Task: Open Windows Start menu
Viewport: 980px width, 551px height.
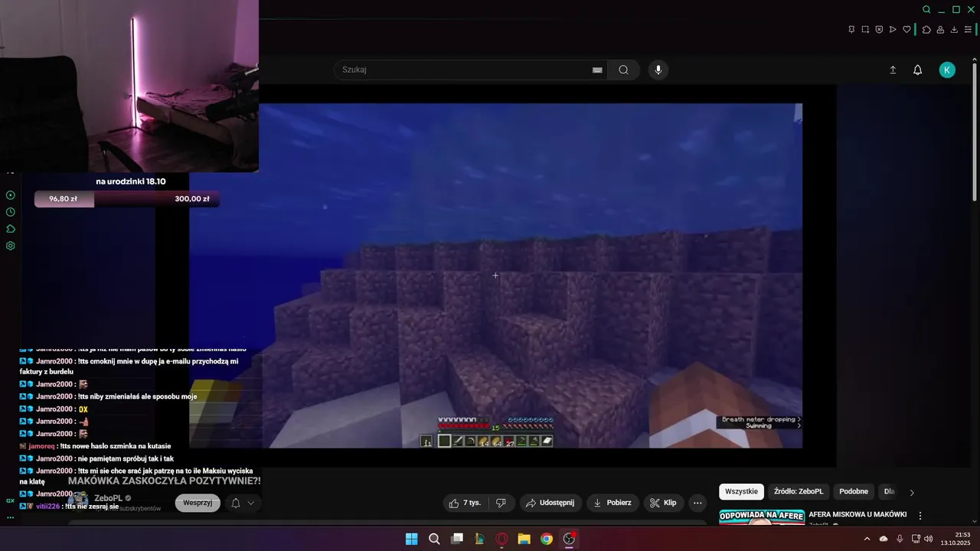Action: [411, 539]
